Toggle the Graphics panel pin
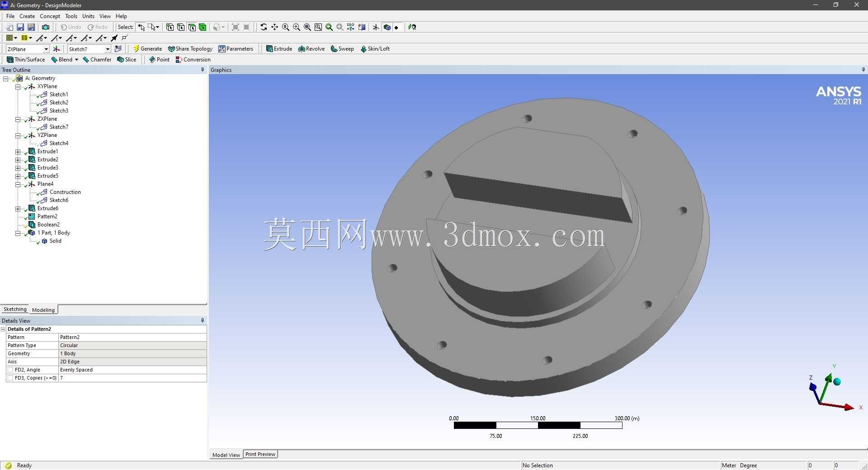 (x=863, y=70)
